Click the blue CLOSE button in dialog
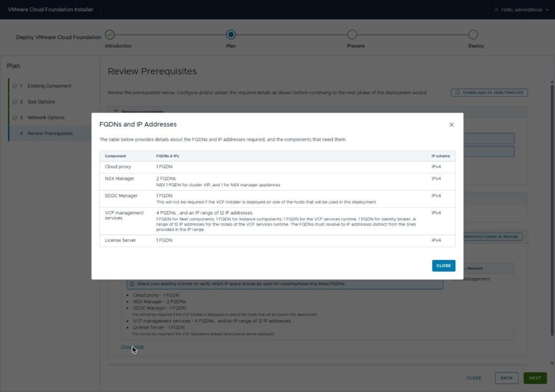 click(x=443, y=265)
